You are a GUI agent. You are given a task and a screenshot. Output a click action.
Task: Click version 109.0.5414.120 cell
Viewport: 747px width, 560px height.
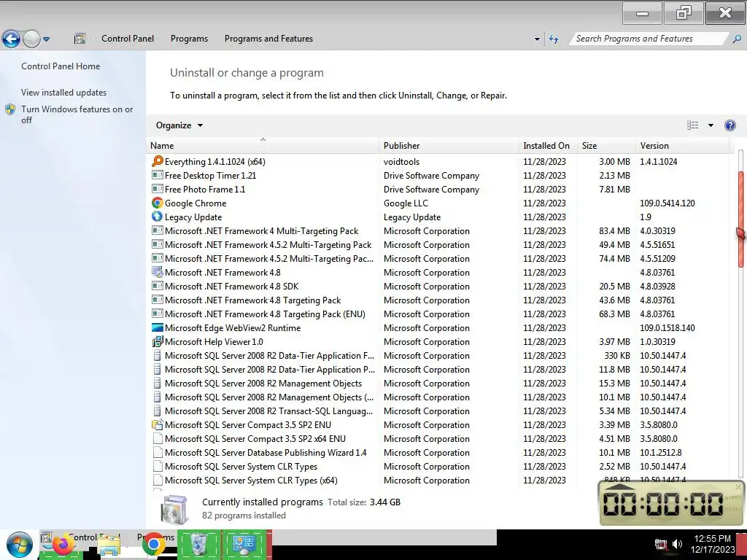667,203
